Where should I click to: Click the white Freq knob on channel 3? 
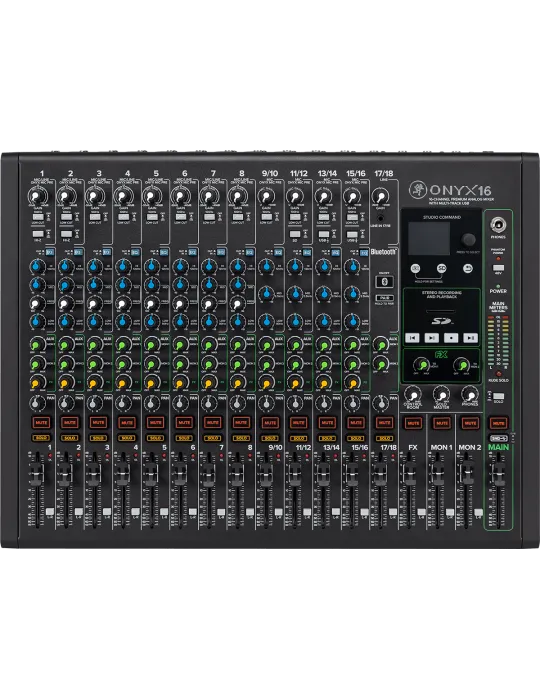coord(94,304)
